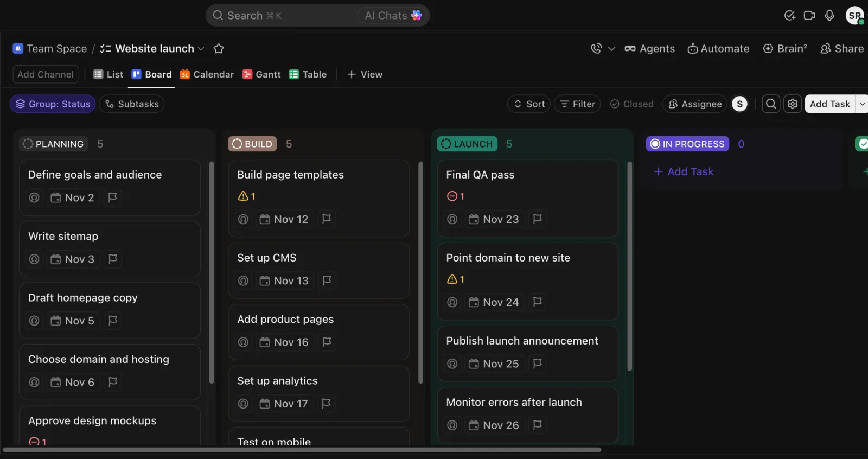Open the Agents panel

click(649, 49)
